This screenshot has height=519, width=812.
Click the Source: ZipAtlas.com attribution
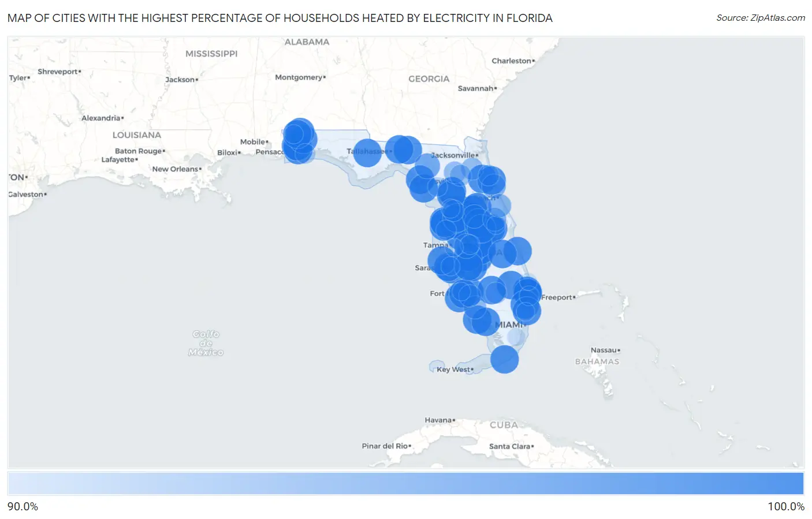(761, 18)
